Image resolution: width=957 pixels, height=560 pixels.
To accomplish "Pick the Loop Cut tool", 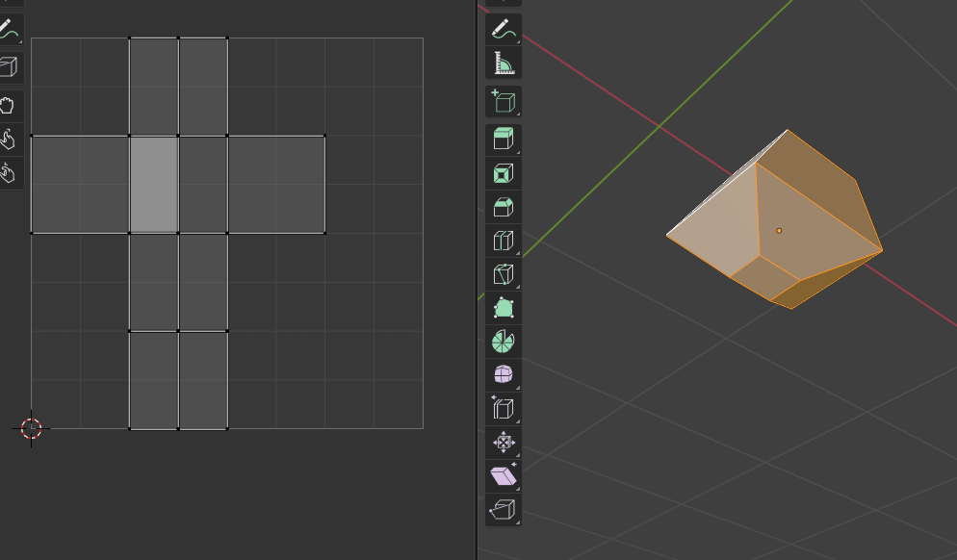I will pos(503,241).
